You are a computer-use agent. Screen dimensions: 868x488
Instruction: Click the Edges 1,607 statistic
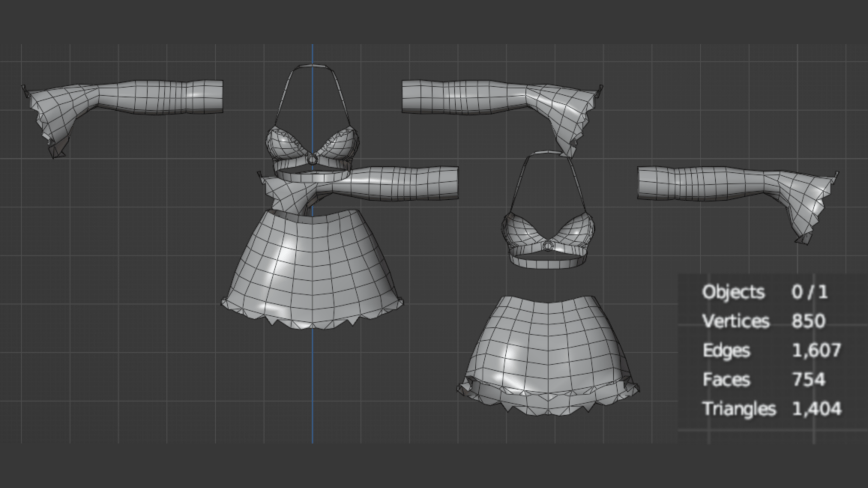pyautogui.click(x=771, y=350)
